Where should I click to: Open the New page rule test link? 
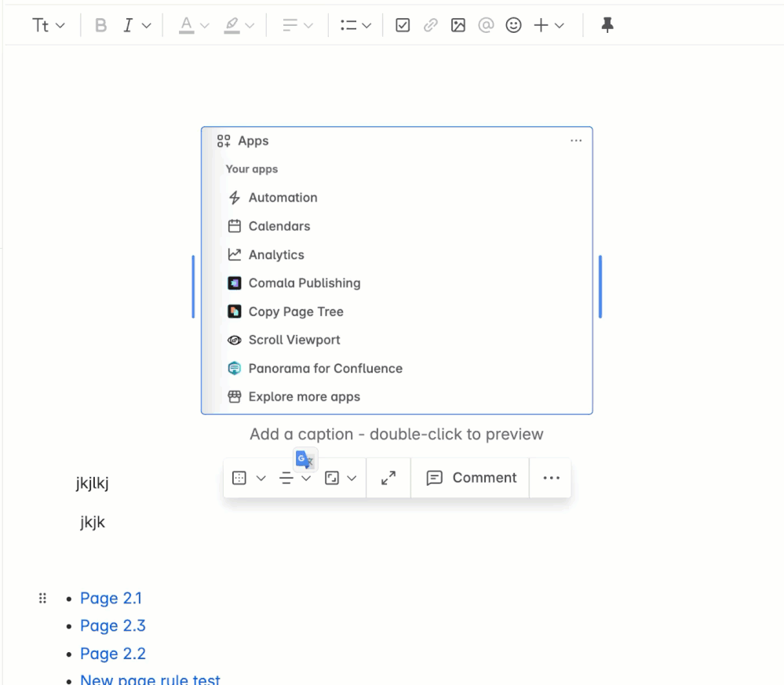(x=150, y=679)
